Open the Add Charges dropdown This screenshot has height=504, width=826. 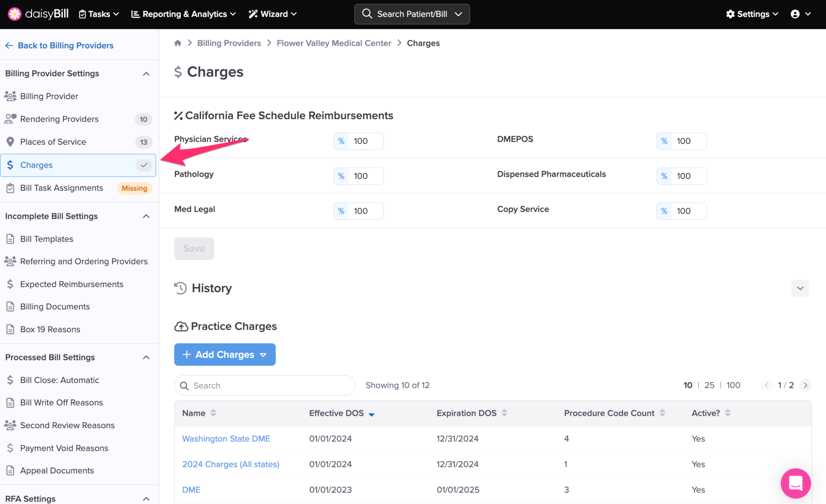tap(225, 354)
